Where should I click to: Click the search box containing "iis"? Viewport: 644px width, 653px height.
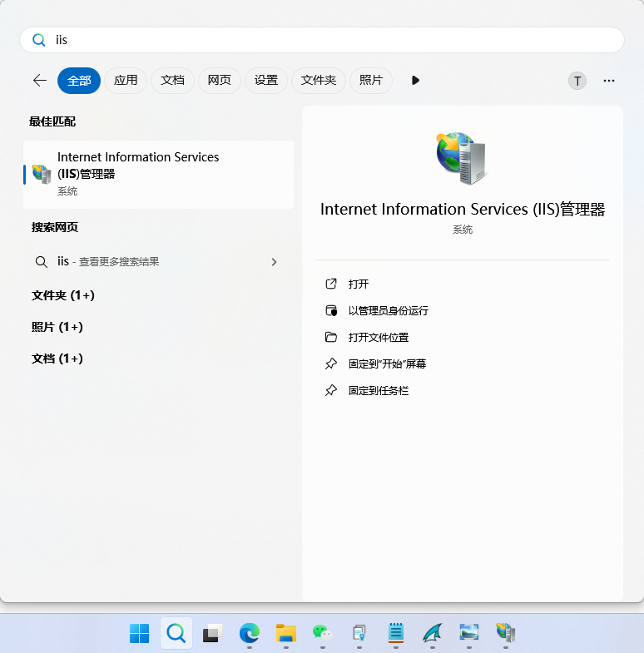tap(321, 40)
